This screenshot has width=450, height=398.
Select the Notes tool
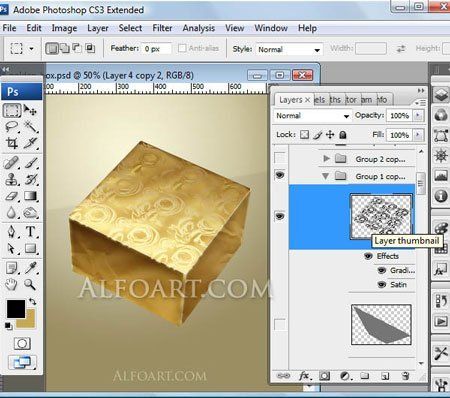coord(12,268)
